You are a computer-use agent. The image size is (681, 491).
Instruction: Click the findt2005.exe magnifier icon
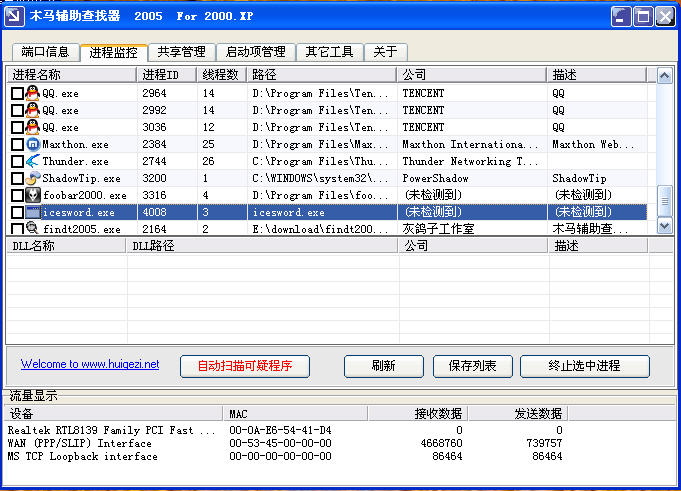[33, 229]
